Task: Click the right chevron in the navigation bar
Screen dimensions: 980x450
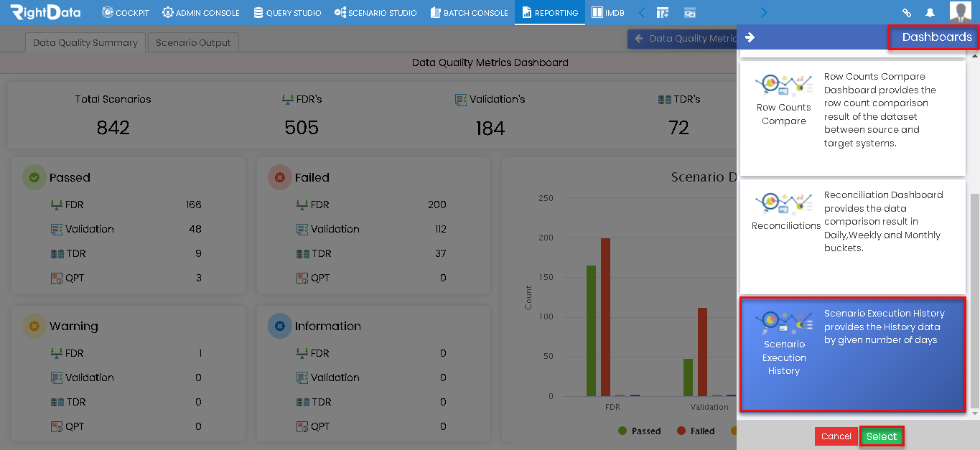Action: (x=763, y=12)
